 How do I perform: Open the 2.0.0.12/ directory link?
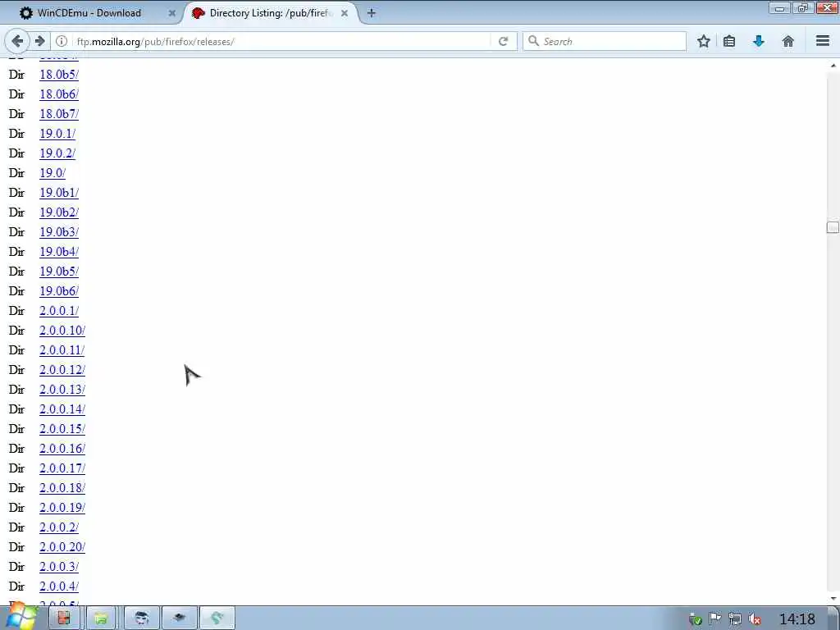62,370
